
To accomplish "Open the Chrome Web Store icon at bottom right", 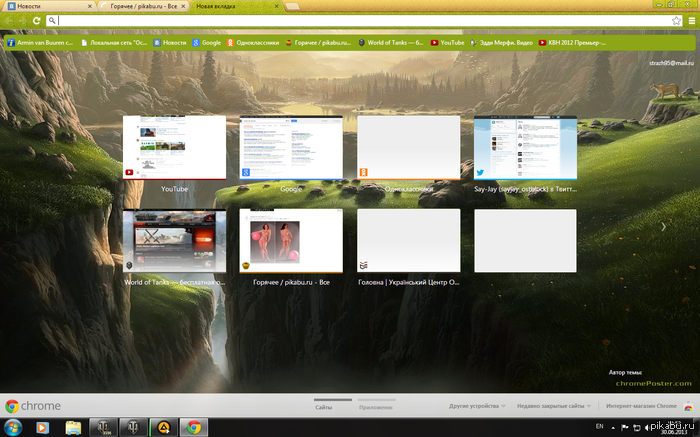I will click(x=688, y=406).
